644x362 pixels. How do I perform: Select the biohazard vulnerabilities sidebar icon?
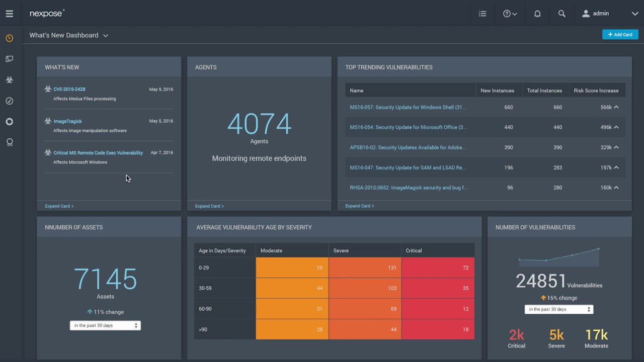pyautogui.click(x=9, y=80)
